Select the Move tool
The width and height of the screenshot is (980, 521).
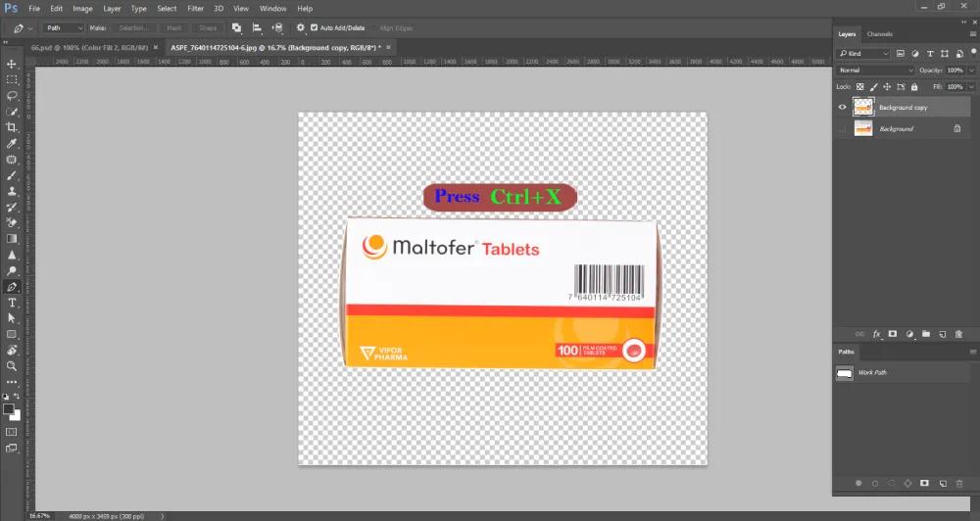click(11, 64)
